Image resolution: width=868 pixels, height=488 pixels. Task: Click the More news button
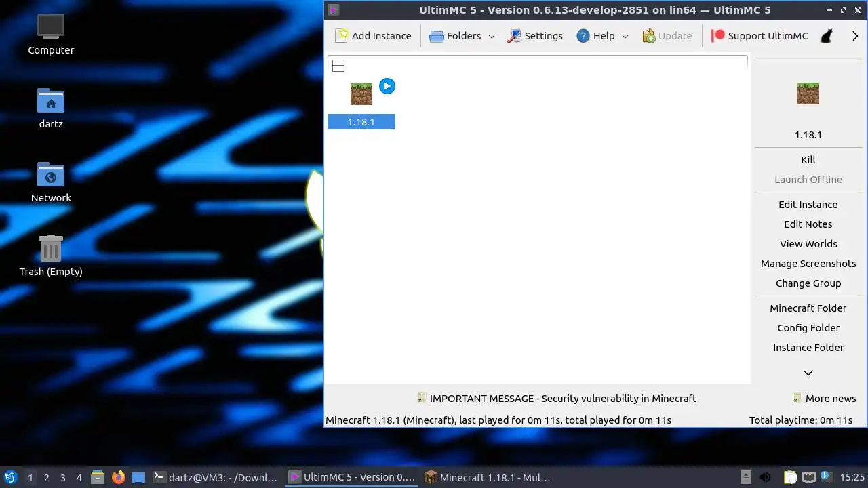click(x=824, y=399)
